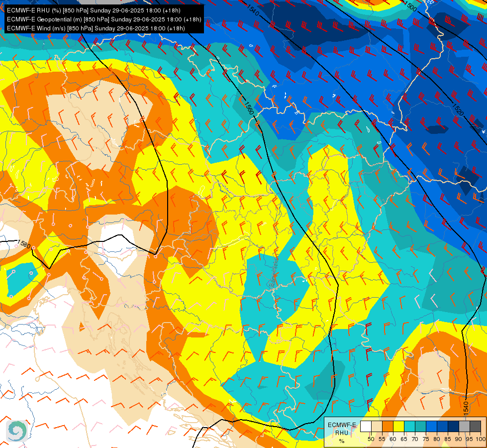Select the white legend swatch
The width and height of the screenshot is (487, 448).
(366, 426)
